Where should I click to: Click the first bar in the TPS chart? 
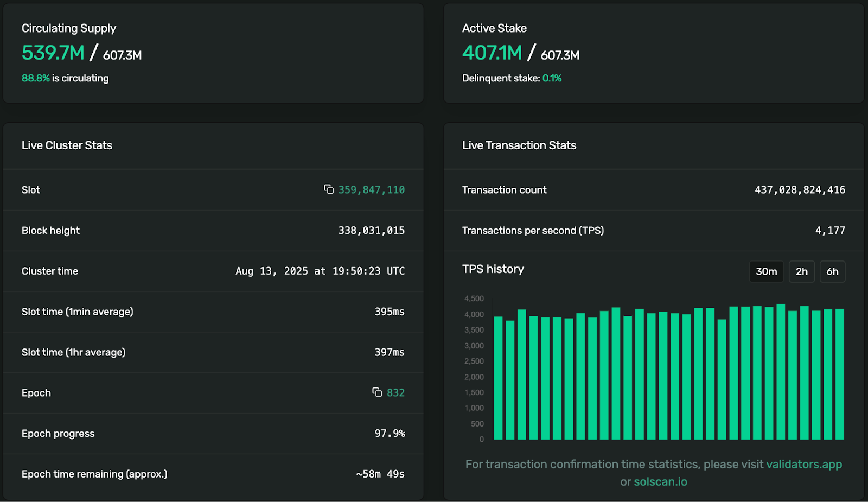click(498, 378)
